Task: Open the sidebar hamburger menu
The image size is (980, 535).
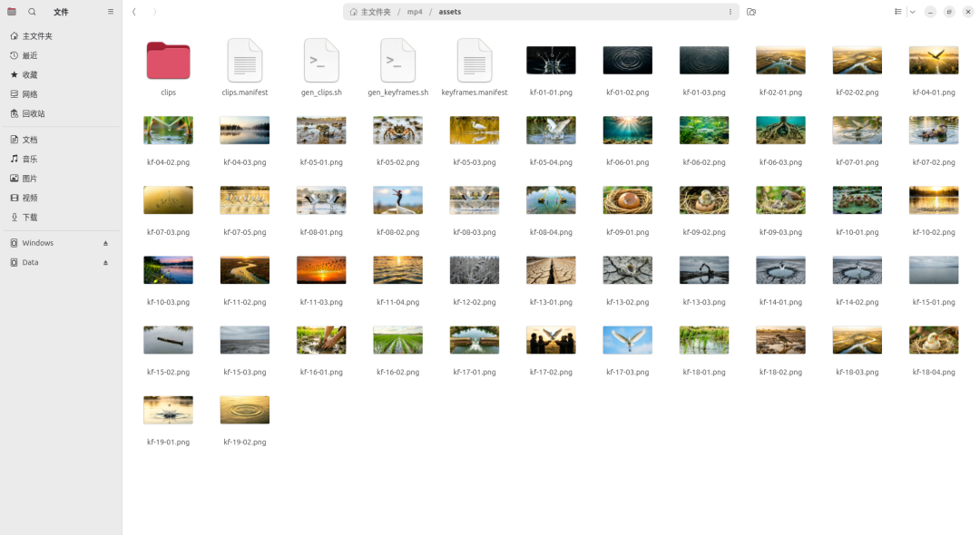Action: (111, 12)
